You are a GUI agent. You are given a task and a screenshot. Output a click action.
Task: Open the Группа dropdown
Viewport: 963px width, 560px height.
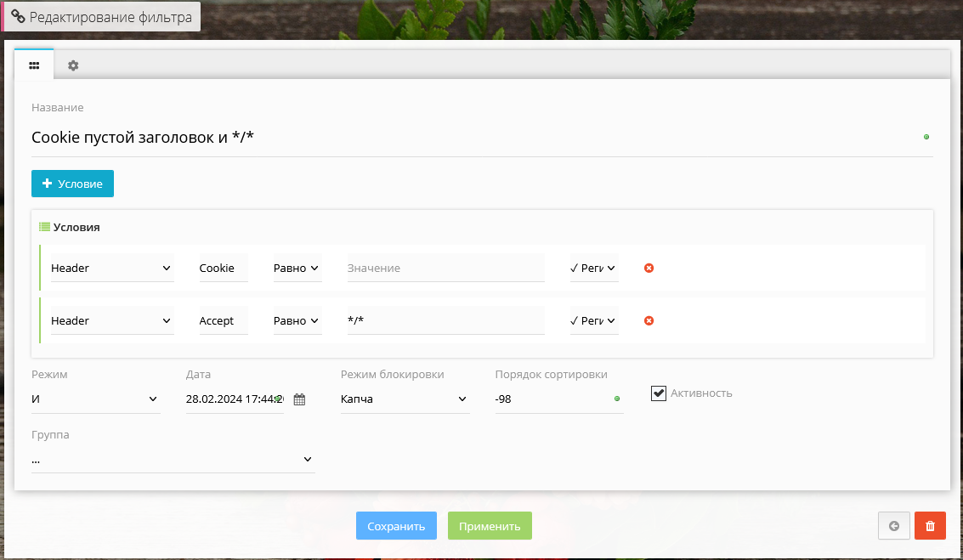(173, 460)
